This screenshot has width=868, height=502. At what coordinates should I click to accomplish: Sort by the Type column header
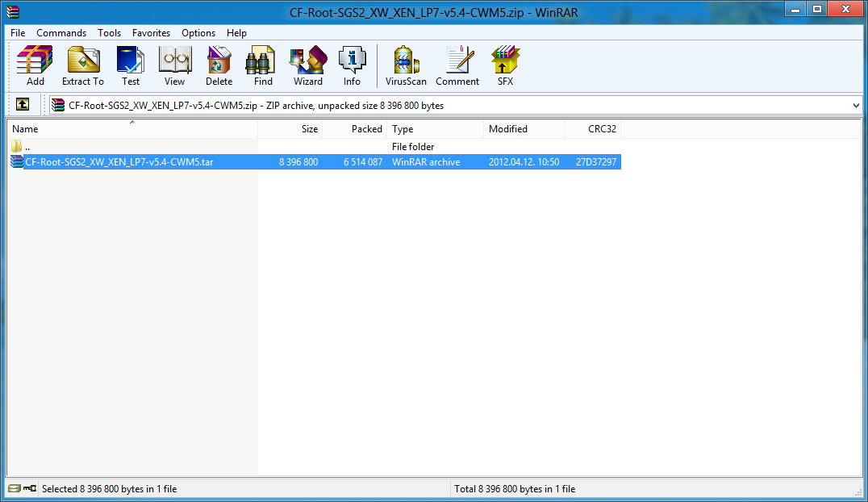(435, 128)
